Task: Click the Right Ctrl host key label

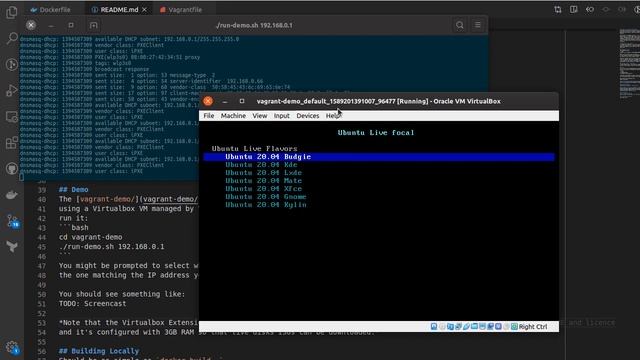Action: pos(533,327)
